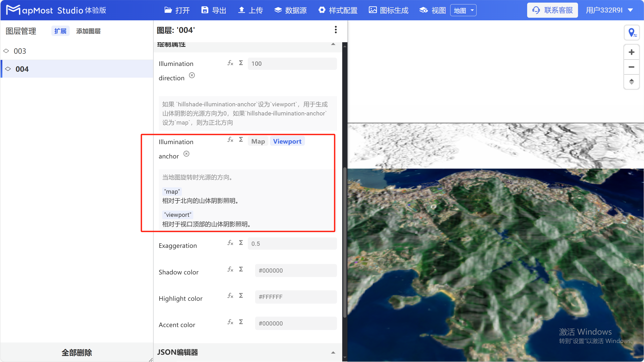This screenshot has height=362, width=644.
Task: Open the 数据源 data source panel
Action: click(278, 10)
